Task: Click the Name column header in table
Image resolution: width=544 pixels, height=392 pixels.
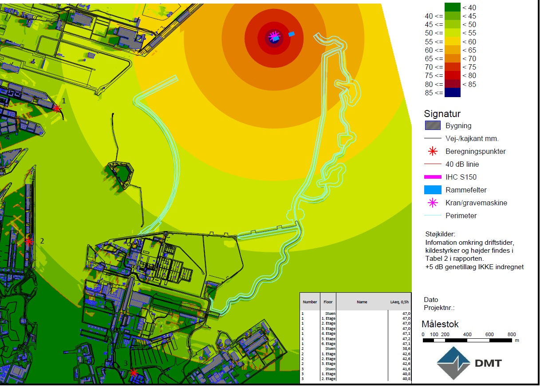Action: pos(362,302)
